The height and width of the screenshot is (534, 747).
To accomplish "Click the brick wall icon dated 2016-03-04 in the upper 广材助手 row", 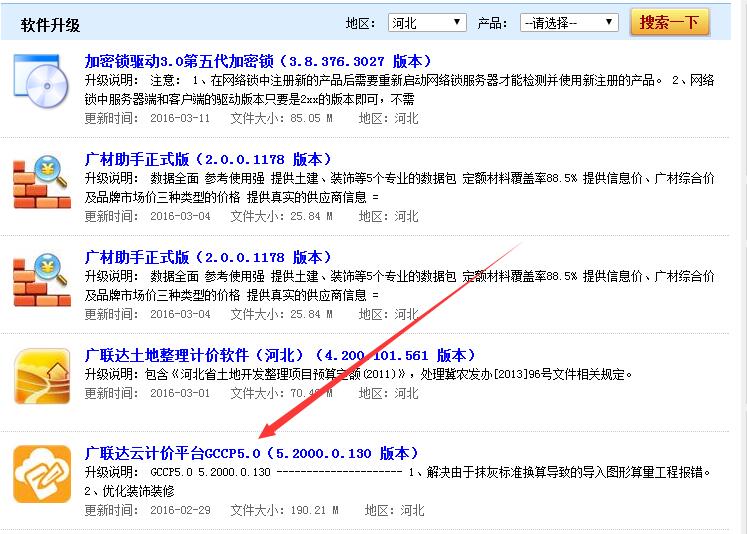I will (42, 182).
